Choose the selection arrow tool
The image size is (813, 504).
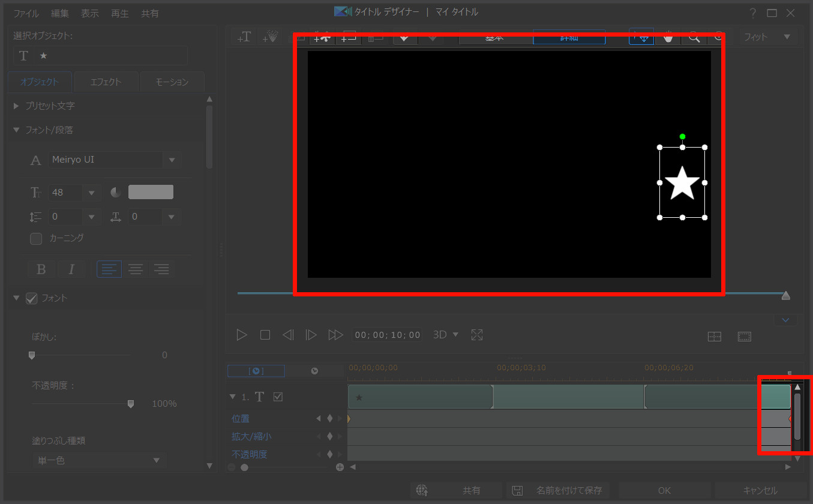641,37
